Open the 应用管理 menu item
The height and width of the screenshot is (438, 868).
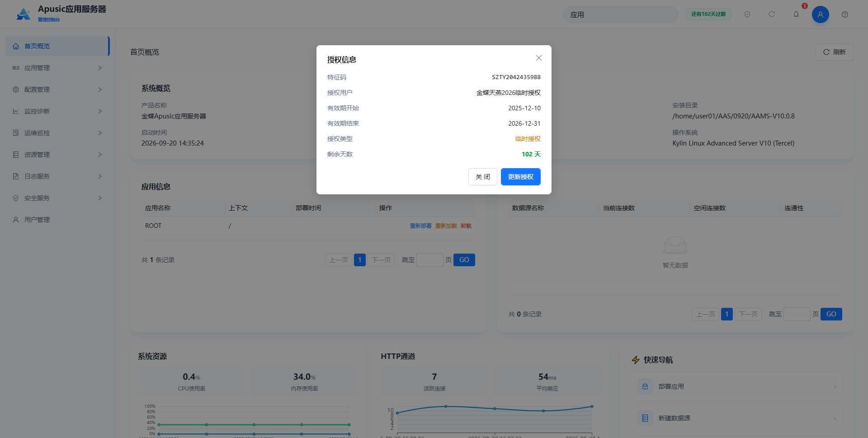point(57,68)
